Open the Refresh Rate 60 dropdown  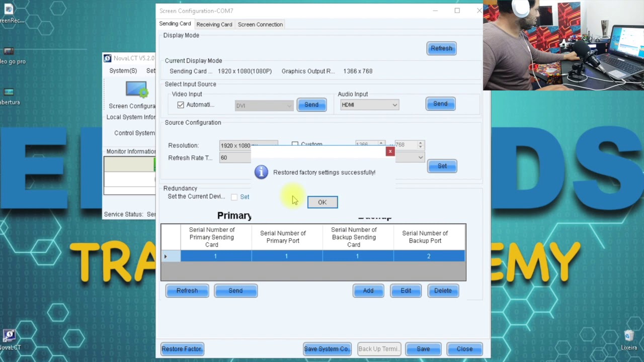[x=235, y=157]
